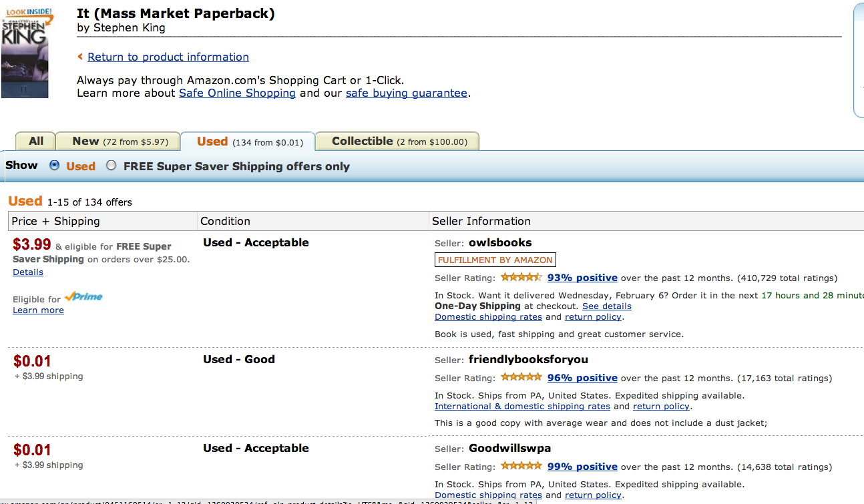Click the $0.01 price for friendlybooksforyou offer

tap(32, 361)
